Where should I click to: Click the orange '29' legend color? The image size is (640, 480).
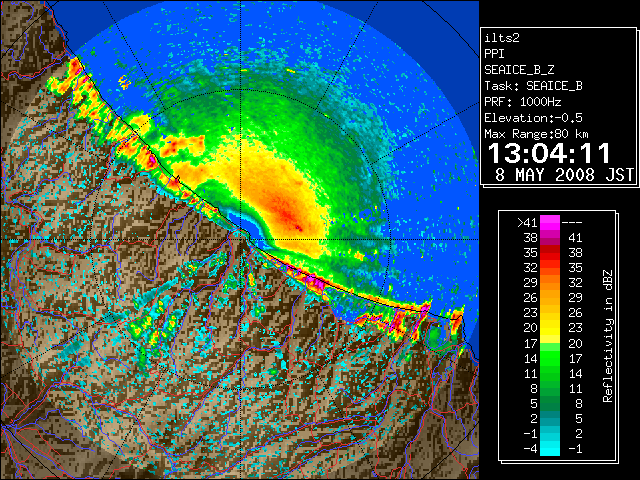click(x=550, y=282)
